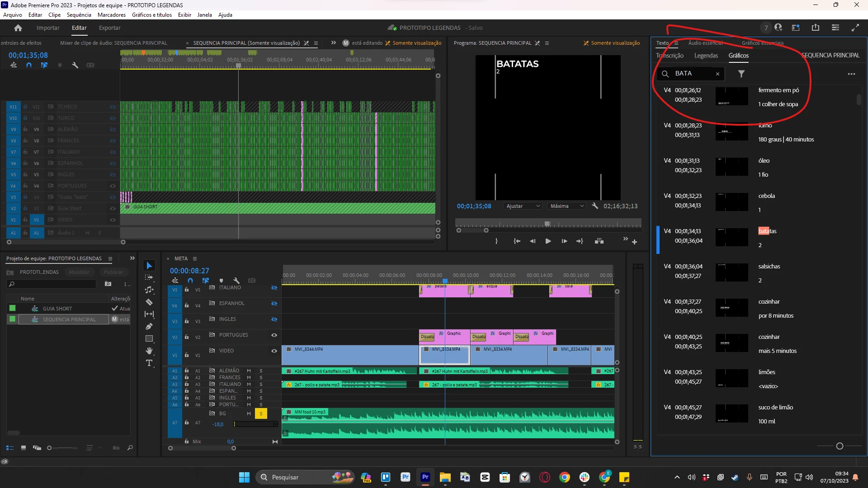Toggle visibility of PORTUGUES V2 track
This screenshot has width=868, height=488.
(274, 335)
